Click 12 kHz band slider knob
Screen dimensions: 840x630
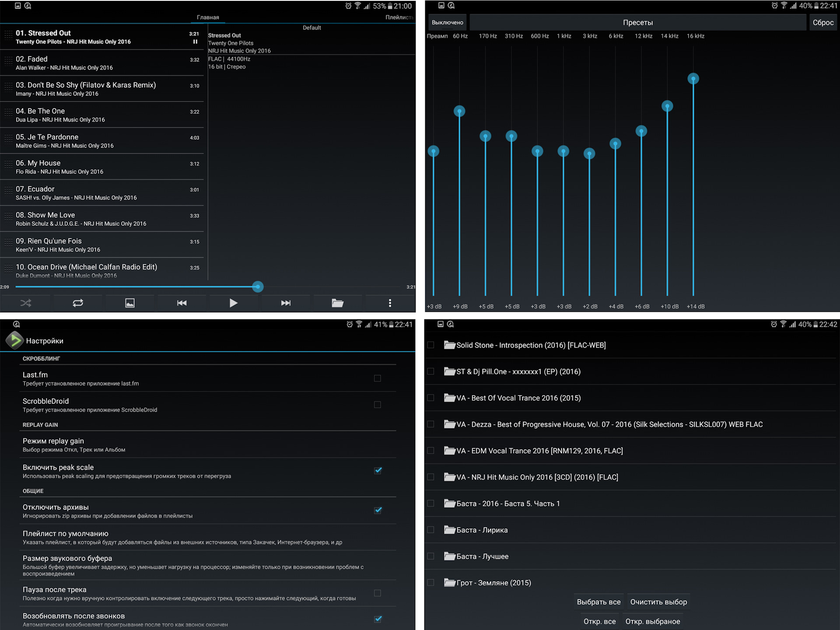coord(641,131)
